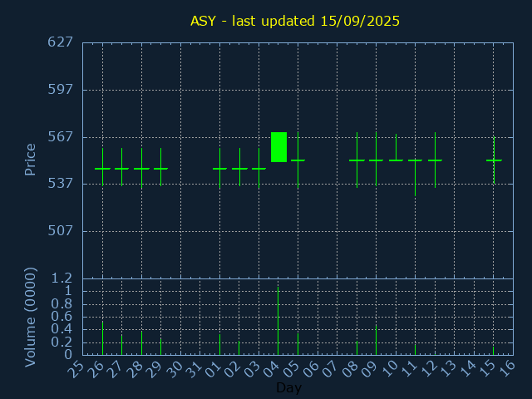Screen dimensions: 532x399
Task: Click the day label "16" on the x-axis
Action: click(x=506, y=369)
